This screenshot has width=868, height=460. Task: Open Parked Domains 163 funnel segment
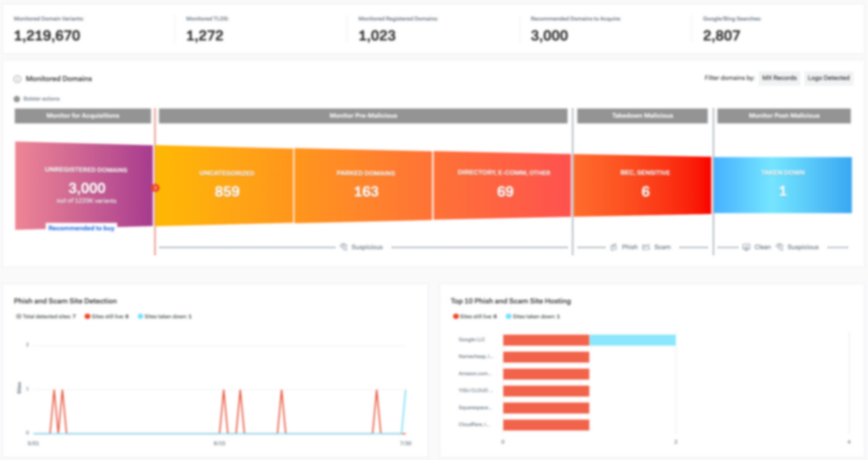pyautogui.click(x=364, y=186)
